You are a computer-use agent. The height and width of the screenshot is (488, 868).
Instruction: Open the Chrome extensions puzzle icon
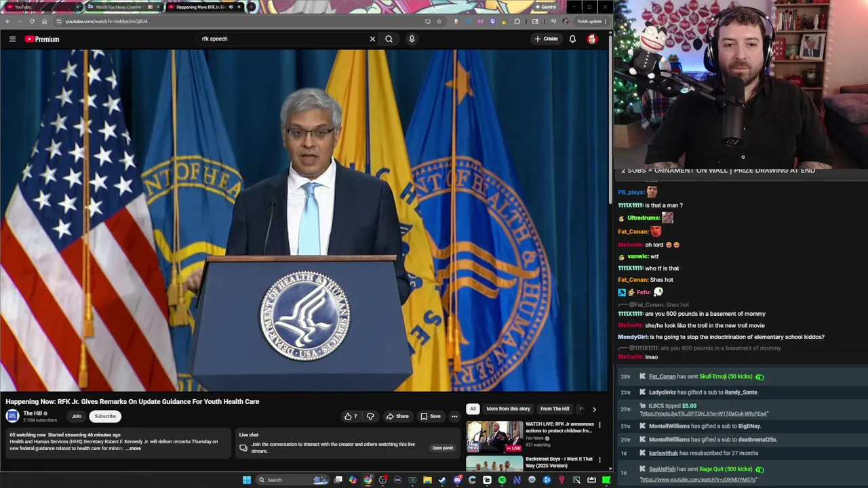(x=517, y=21)
